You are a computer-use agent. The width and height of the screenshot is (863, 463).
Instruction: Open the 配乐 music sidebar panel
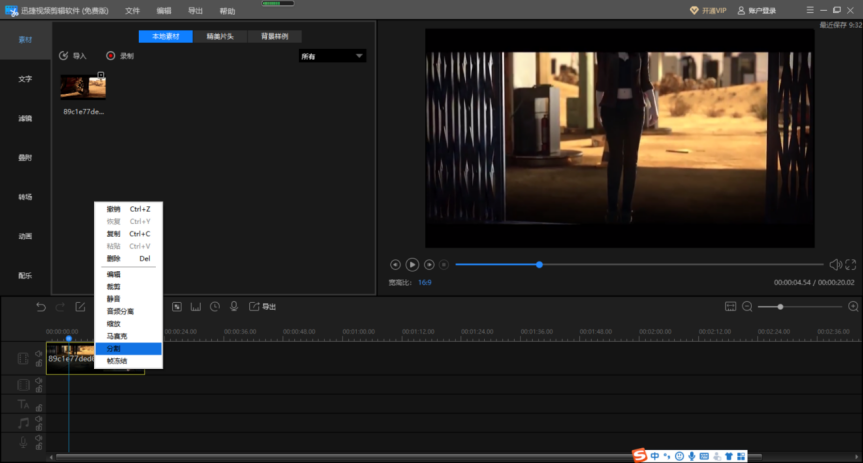click(25, 275)
